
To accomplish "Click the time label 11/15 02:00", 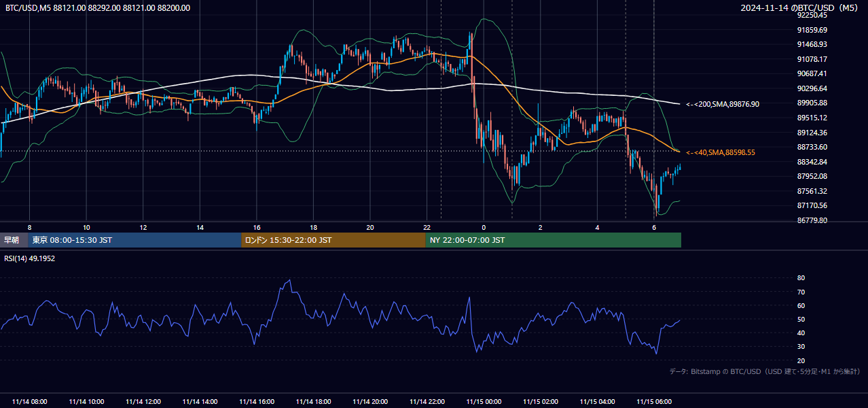I will coord(541,401).
